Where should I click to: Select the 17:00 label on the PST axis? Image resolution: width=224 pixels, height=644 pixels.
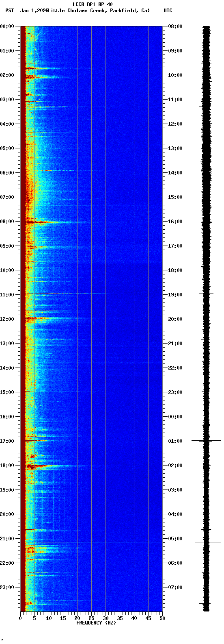tap(7, 441)
